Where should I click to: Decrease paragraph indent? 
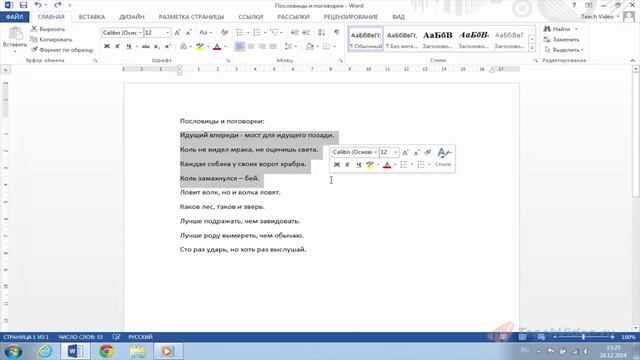pos(295,33)
